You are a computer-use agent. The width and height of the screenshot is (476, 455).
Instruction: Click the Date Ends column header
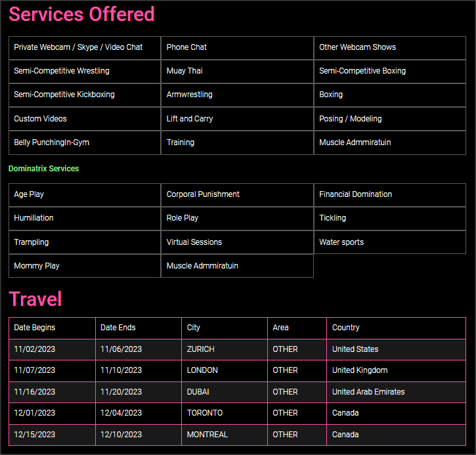click(x=118, y=328)
